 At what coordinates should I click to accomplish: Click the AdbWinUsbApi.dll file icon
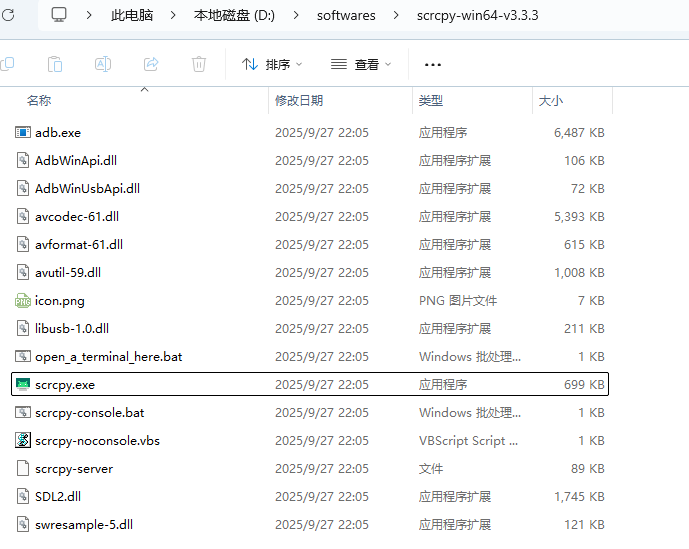point(23,189)
